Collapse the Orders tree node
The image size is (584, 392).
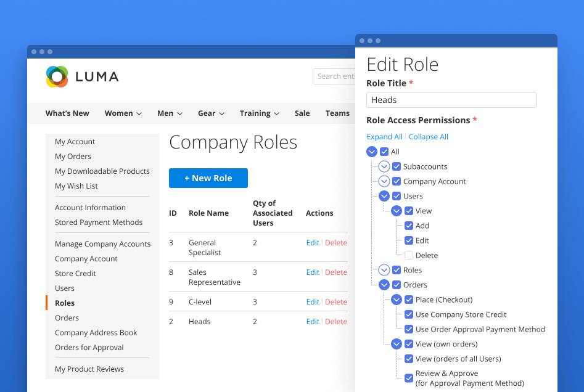coord(384,285)
